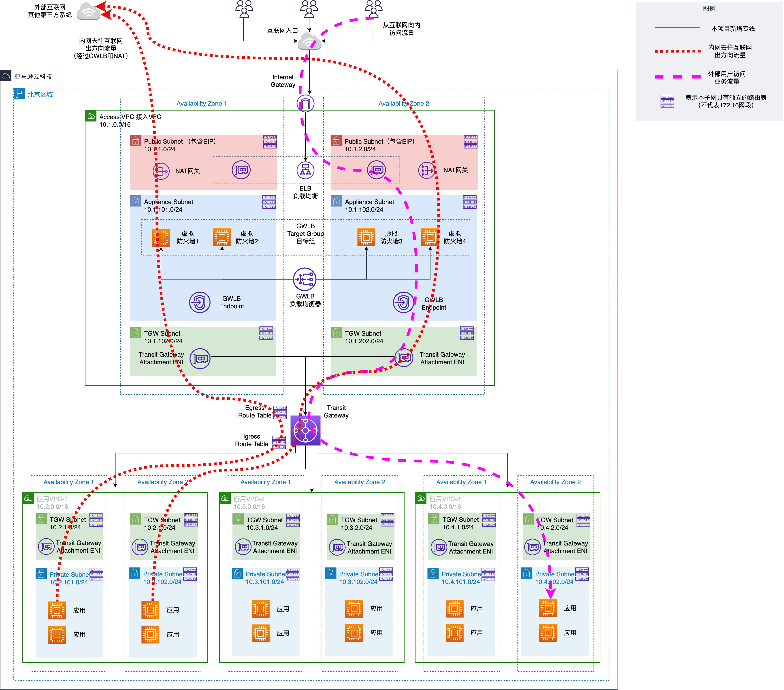Click the 'Transit Gateway' label
Viewport: 784px width, 690px height.
[x=336, y=411]
